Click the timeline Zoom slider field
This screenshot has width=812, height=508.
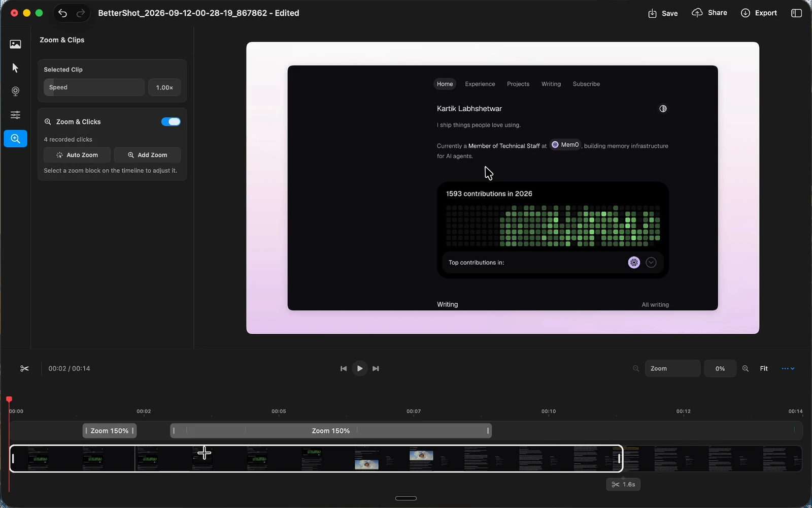[x=672, y=369]
